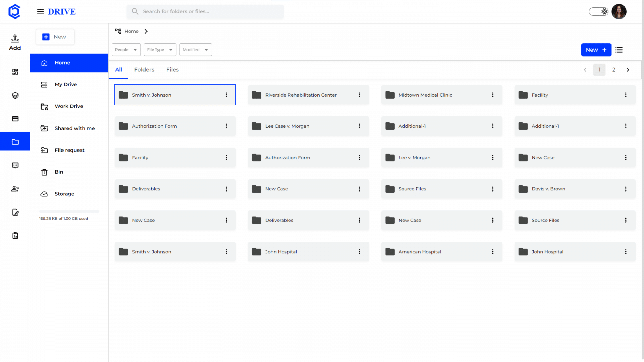Switch to the Folders tab
Image resolution: width=644 pixels, height=362 pixels.
tap(144, 70)
